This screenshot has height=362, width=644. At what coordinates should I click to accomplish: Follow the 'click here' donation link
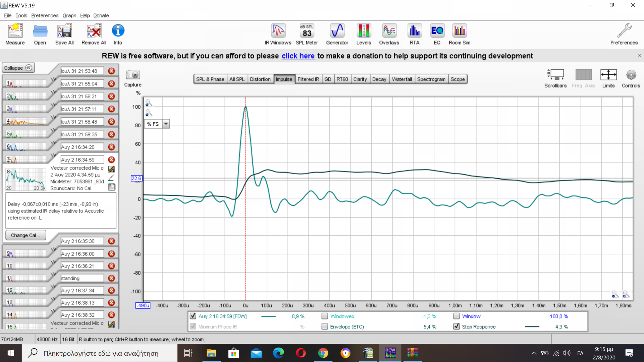point(298,56)
